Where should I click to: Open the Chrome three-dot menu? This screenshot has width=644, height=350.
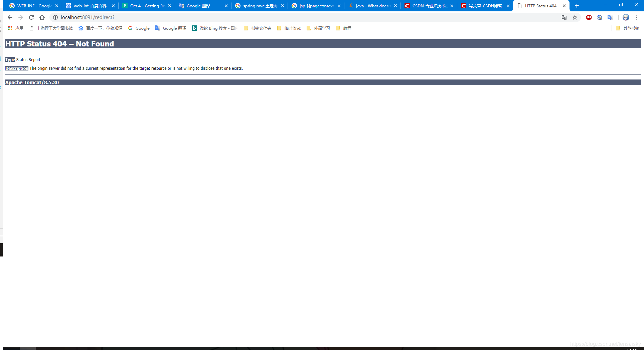[637, 17]
